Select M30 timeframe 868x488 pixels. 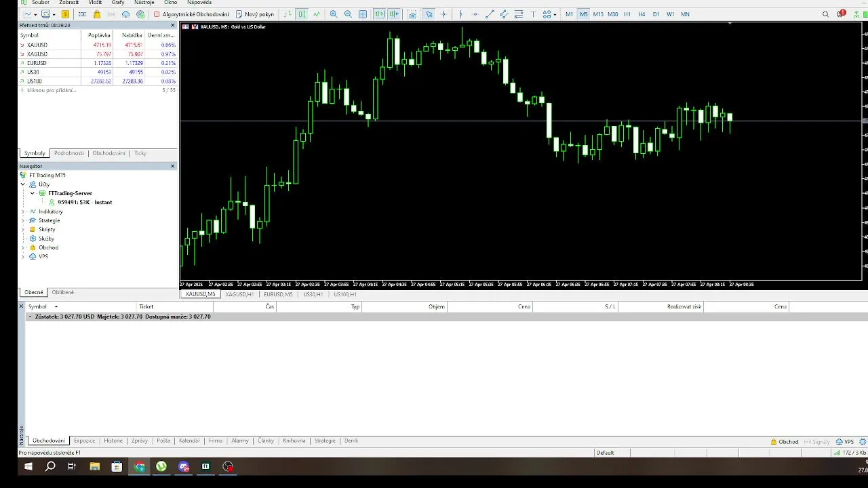coord(613,14)
